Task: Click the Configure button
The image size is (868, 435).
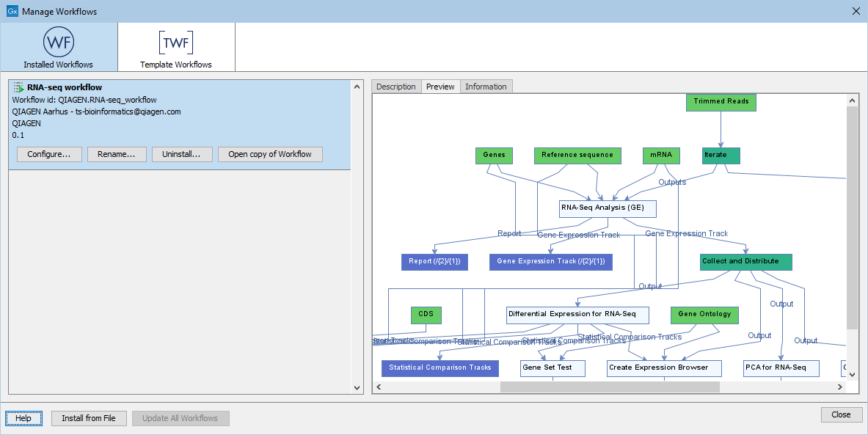Action: coord(48,154)
